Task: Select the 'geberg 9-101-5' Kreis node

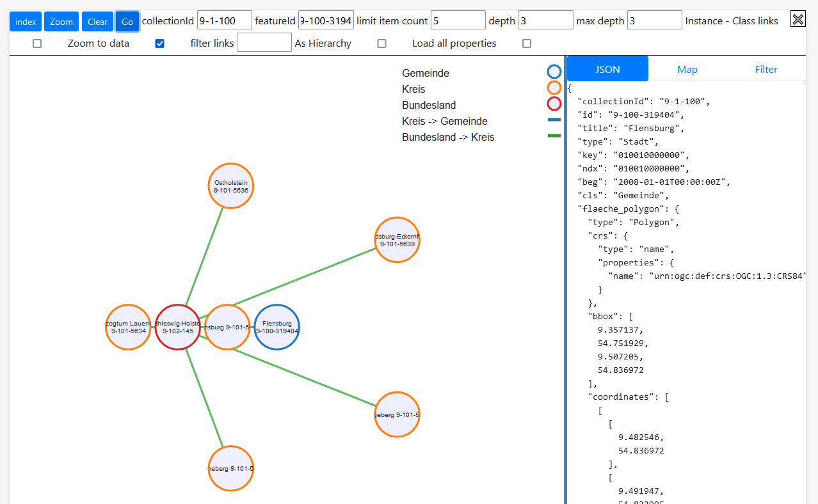Action: click(397, 414)
